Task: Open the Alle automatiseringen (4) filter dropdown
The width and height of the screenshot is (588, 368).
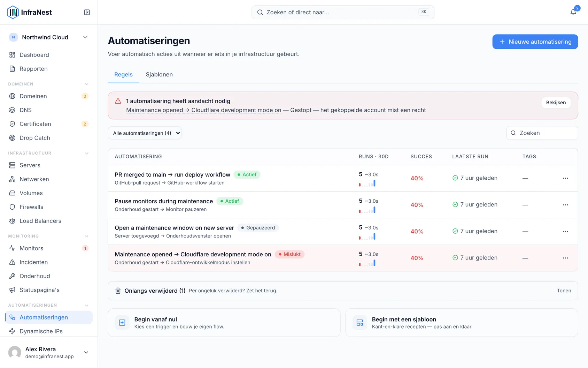Action: (145, 133)
